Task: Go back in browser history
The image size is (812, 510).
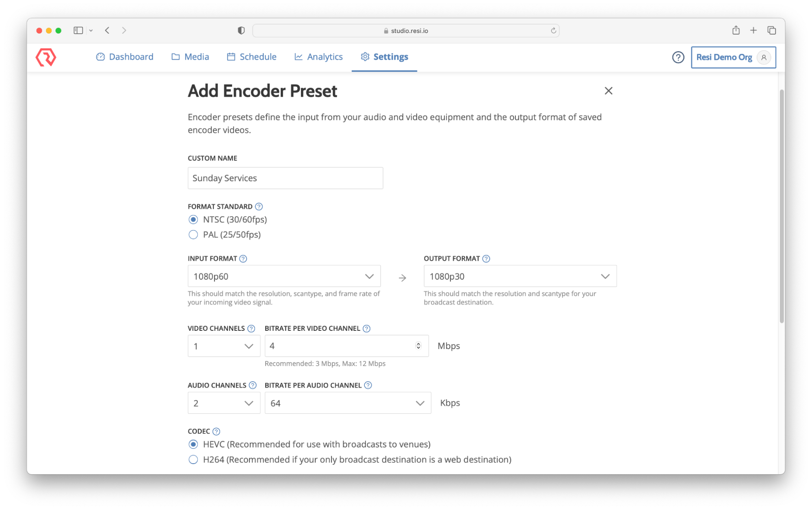Action: point(107,30)
